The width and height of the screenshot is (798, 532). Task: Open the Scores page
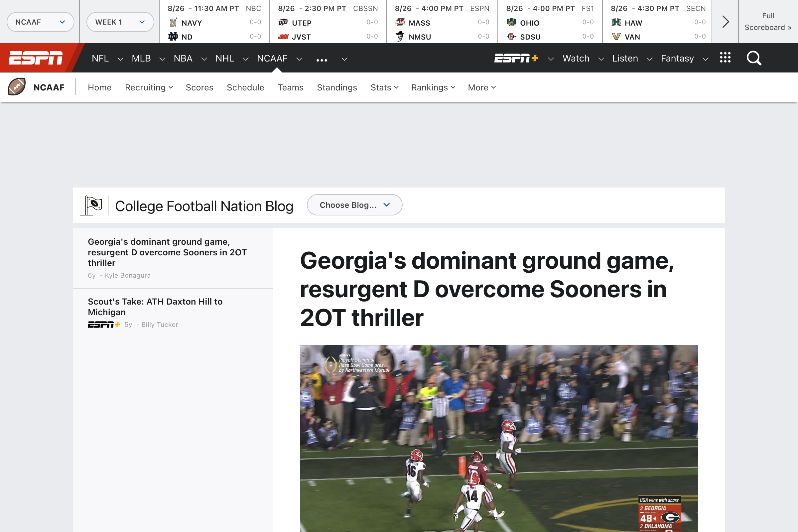pos(199,87)
